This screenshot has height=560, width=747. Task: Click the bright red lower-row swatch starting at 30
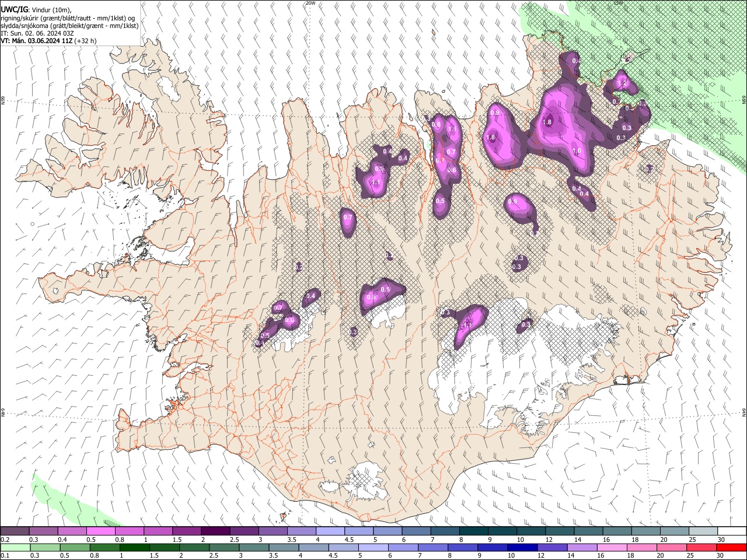731,548
